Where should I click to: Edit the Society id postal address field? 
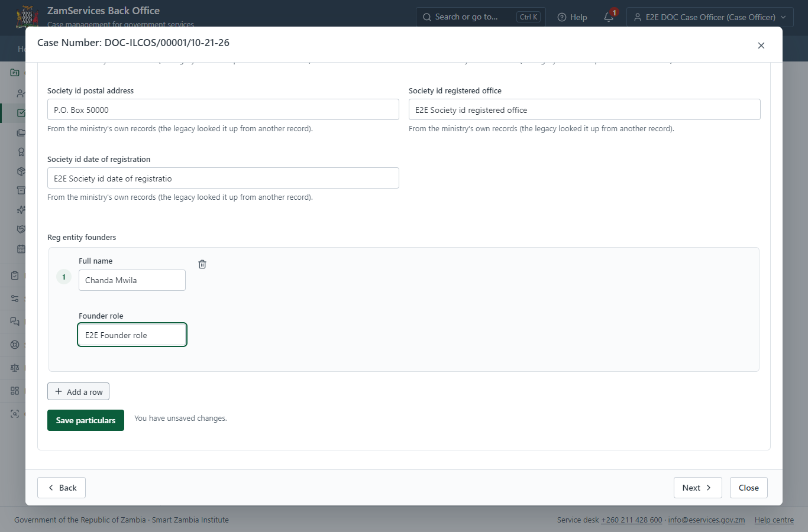pos(223,109)
